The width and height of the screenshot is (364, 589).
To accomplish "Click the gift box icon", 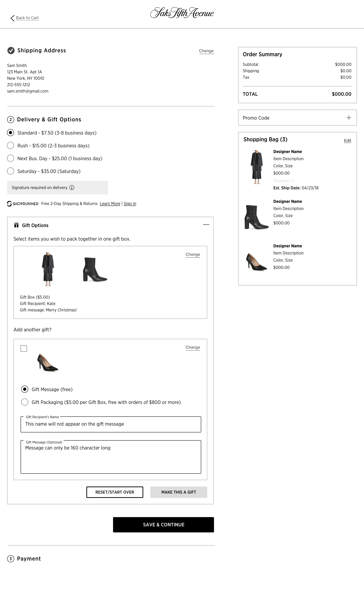I will (16, 225).
